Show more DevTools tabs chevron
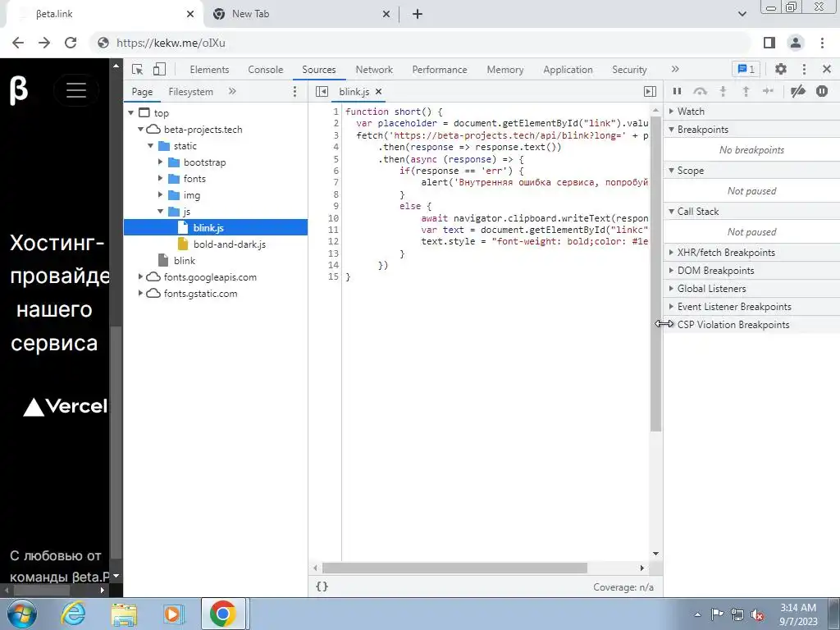 pyautogui.click(x=675, y=69)
